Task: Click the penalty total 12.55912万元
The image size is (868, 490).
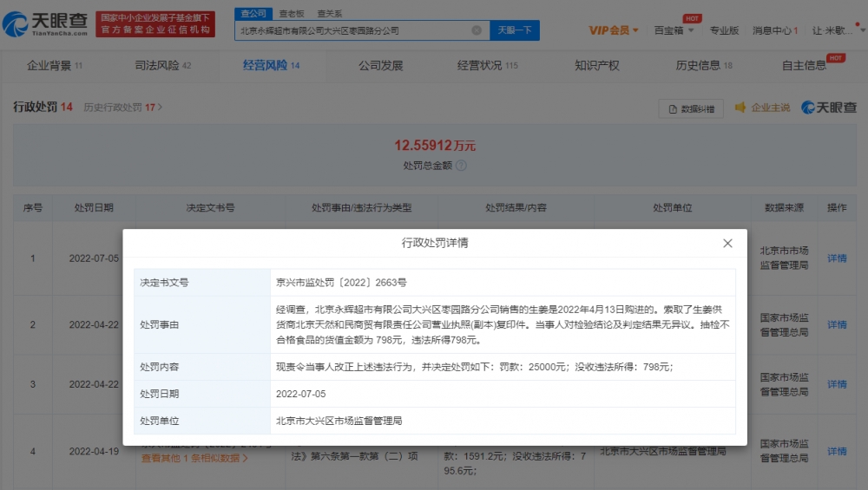Action: pos(435,146)
